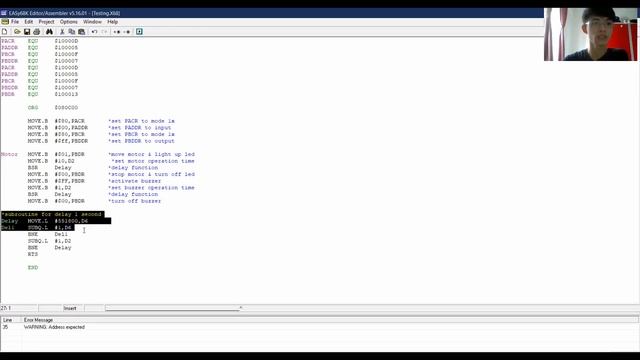Click the Print toolbar icon
This screenshot has height=360, width=640.
tap(37, 31)
